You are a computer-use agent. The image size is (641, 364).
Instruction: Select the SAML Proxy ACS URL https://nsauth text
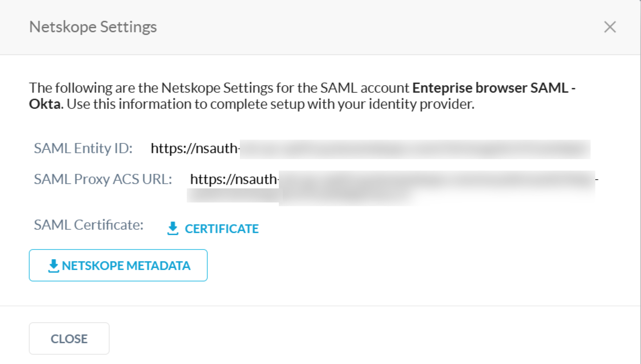[x=234, y=179]
